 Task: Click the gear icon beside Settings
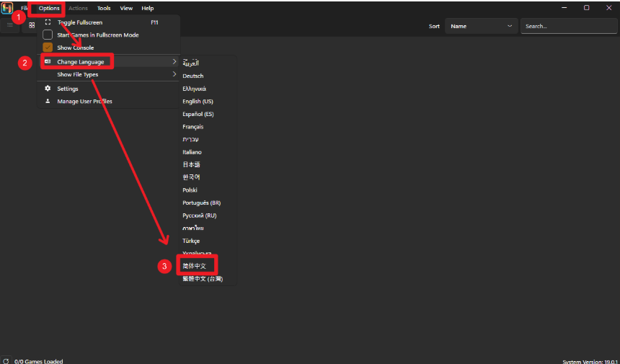coord(48,89)
